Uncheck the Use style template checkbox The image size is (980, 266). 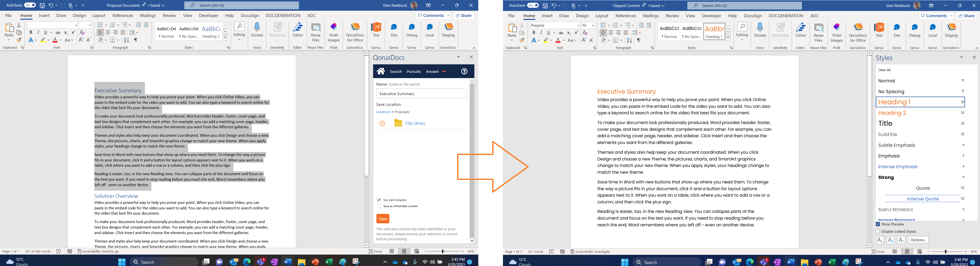(379, 200)
